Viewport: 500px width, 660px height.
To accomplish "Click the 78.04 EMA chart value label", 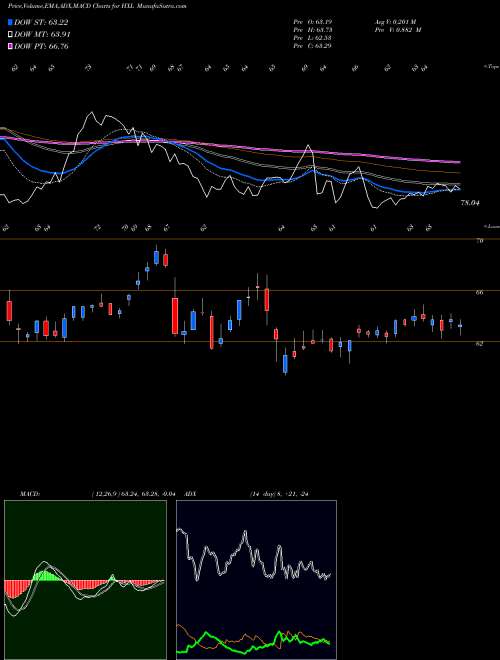I will [x=470, y=203].
